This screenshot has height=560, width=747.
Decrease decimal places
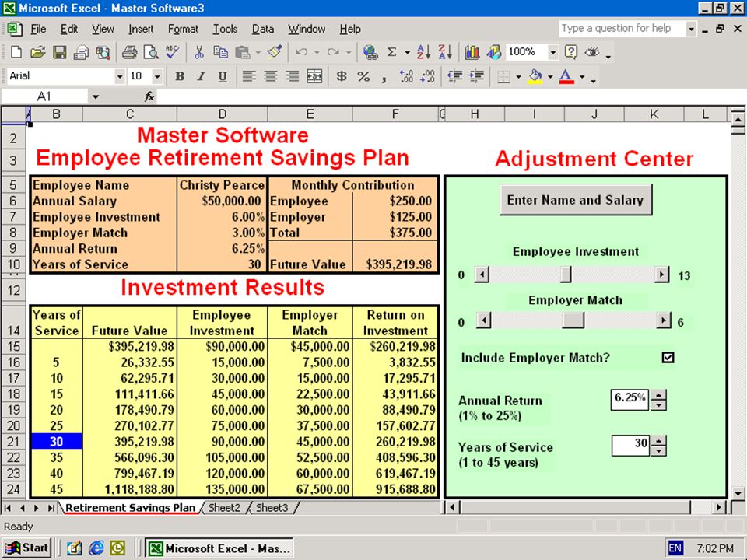(x=428, y=76)
